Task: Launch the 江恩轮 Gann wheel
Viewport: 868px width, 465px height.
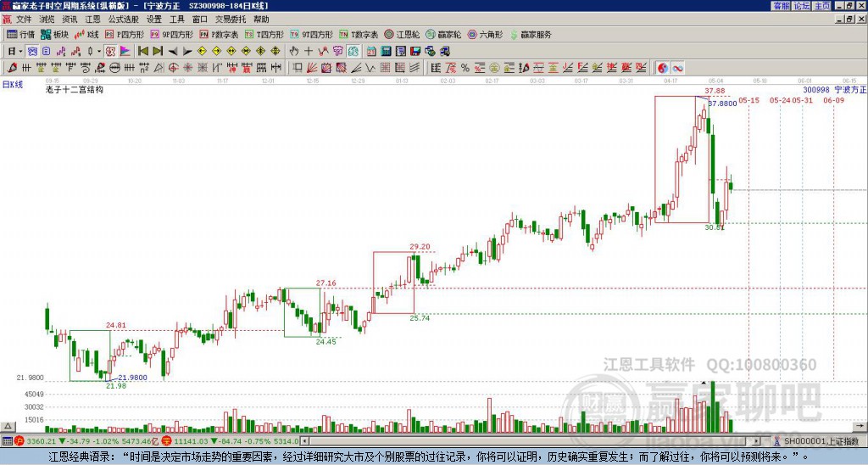Action: click(402, 34)
